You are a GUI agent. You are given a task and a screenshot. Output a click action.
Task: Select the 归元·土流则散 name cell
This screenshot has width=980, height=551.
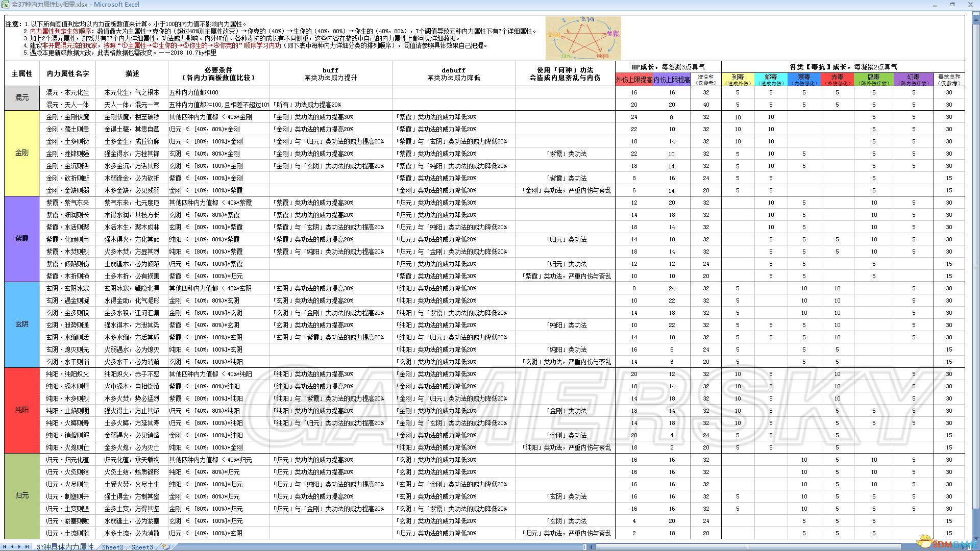pos(68,533)
